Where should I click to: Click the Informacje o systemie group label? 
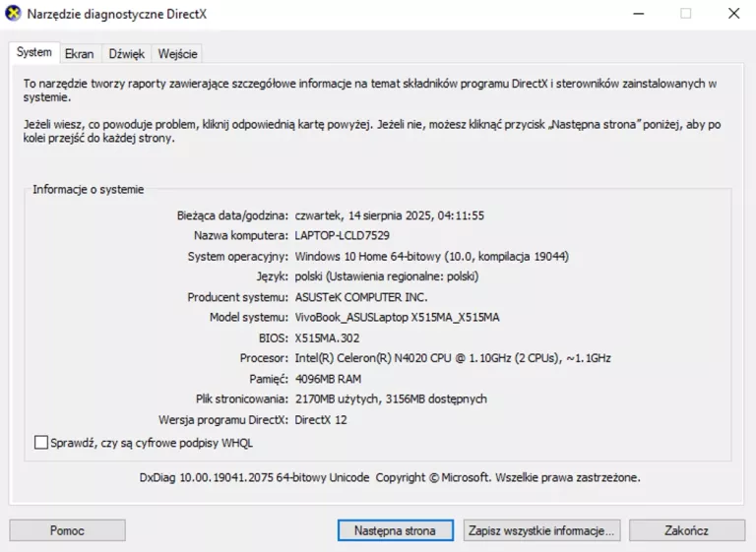[88, 189]
